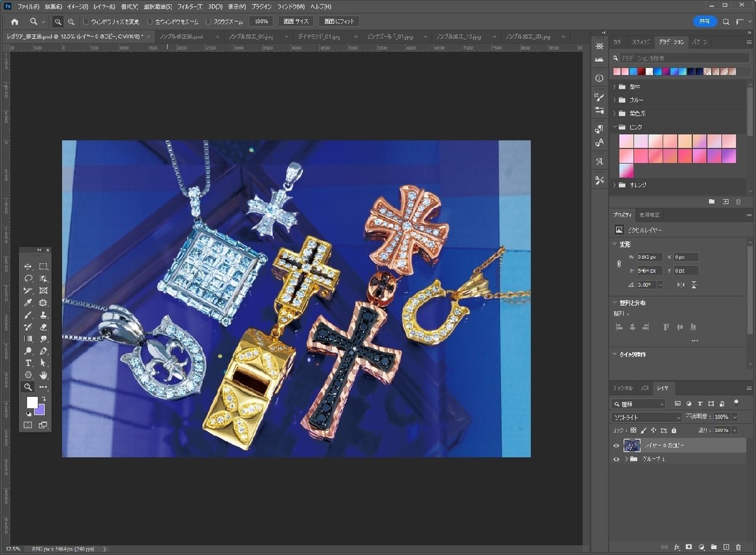Toggle width-height link in Properties
Image resolution: width=756 pixels, height=555 pixels.
[x=619, y=264]
